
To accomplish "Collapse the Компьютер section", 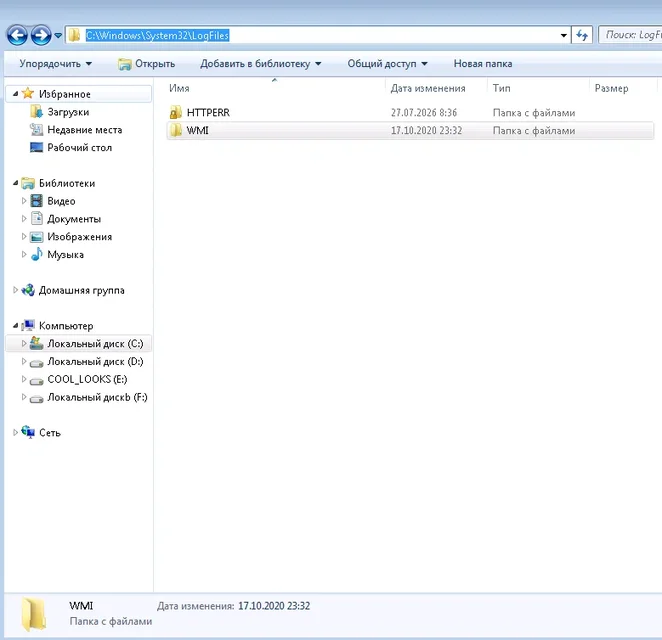I will tap(15, 325).
